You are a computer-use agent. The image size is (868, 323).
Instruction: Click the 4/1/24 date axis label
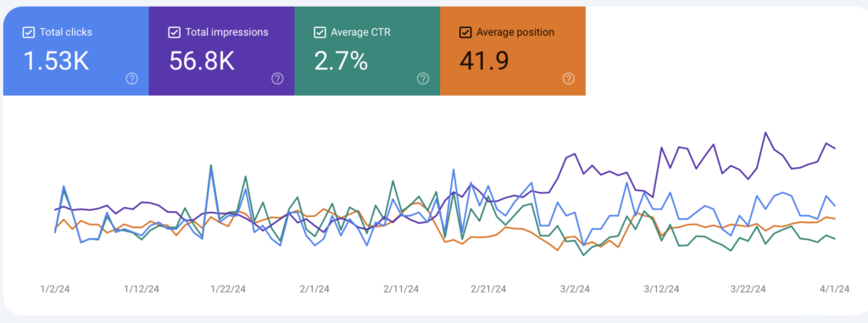pyautogui.click(x=834, y=289)
